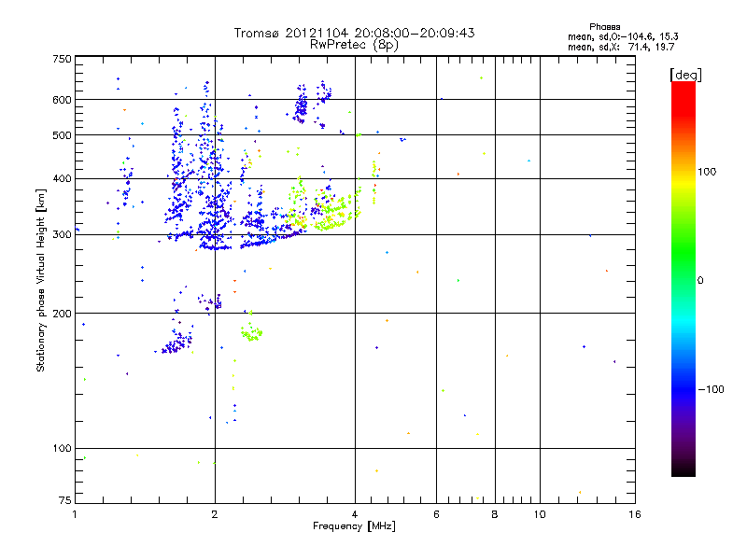
Task: Click the '[deg]' colorbar unit label
Action: 685,75
